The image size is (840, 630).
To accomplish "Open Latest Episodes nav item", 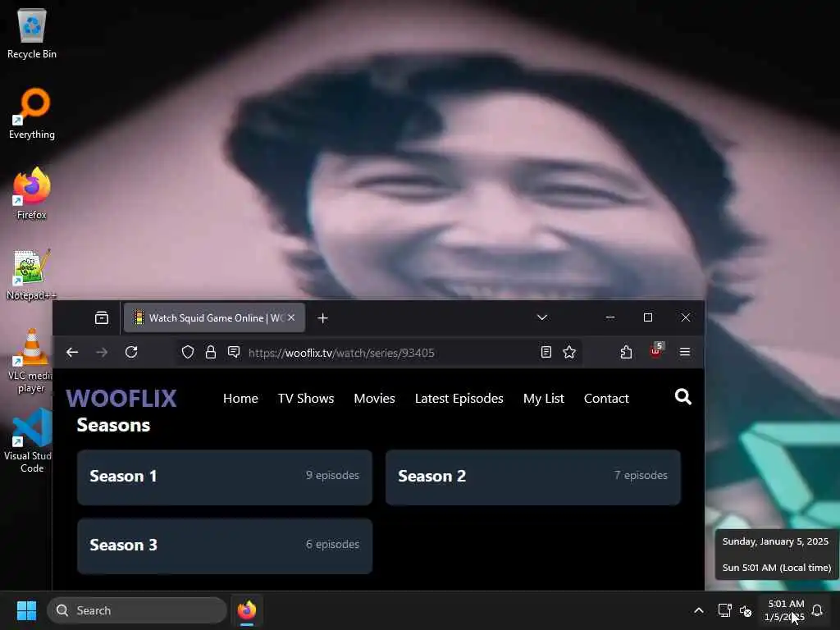I will coord(459,399).
